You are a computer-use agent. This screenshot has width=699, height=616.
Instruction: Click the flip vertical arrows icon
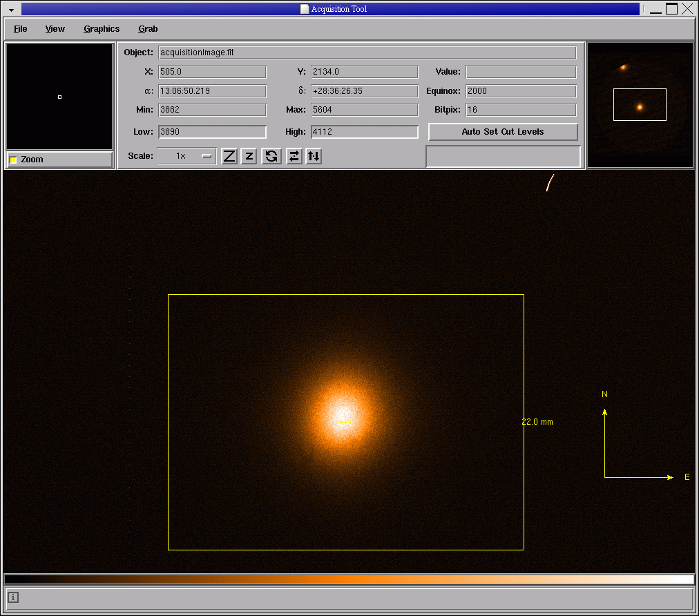click(314, 156)
